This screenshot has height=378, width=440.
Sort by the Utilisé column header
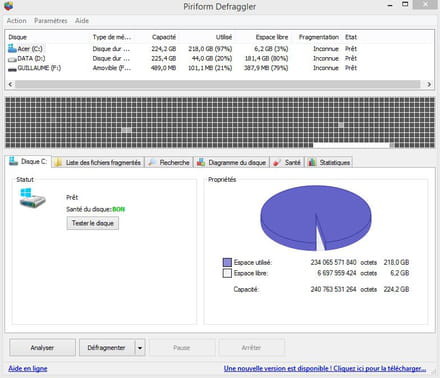pos(224,37)
